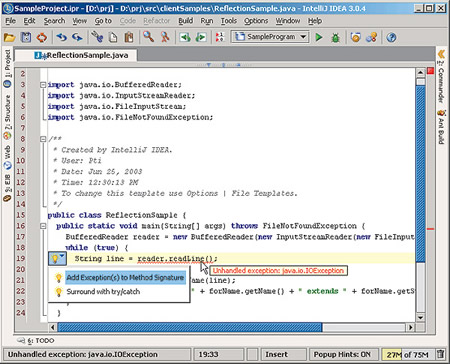Click the Synchronize files icon

(42, 37)
